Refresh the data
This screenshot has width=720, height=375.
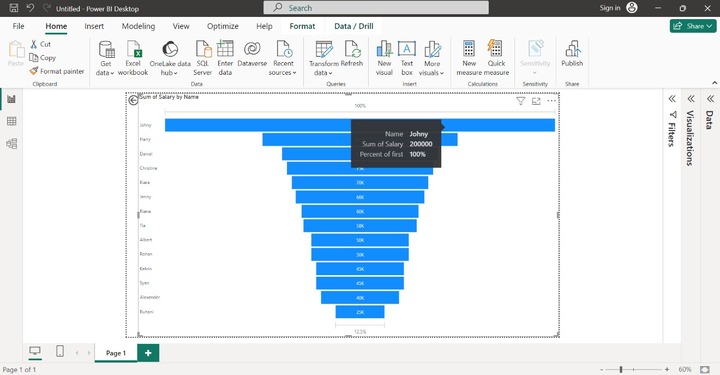(x=352, y=54)
